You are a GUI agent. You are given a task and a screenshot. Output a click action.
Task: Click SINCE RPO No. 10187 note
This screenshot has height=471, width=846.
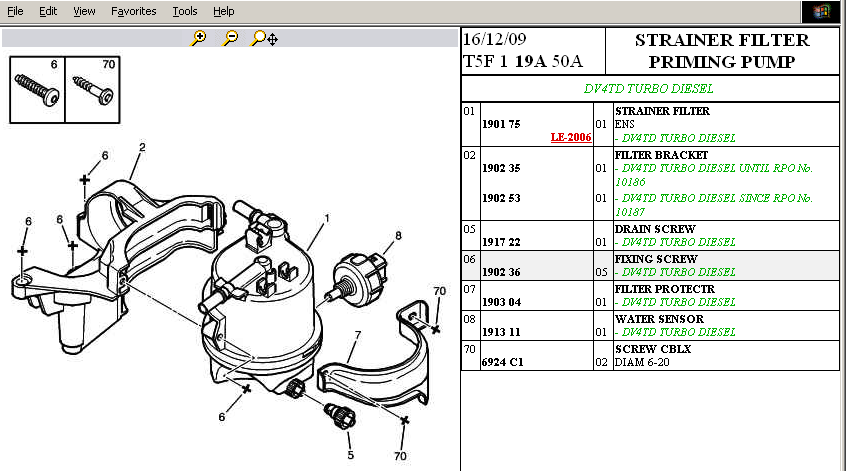point(713,206)
